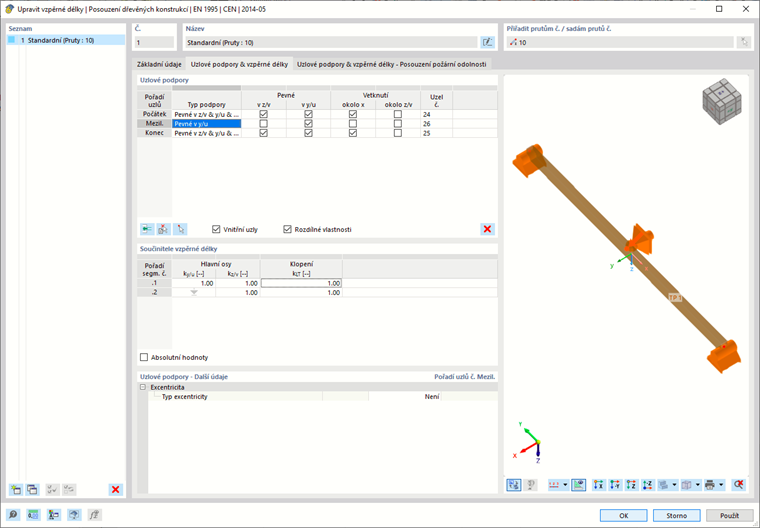Image resolution: width=760 pixels, height=528 pixels.
Task: Toggle the view synchronization icon under preview
Action: (x=514, y=484)
